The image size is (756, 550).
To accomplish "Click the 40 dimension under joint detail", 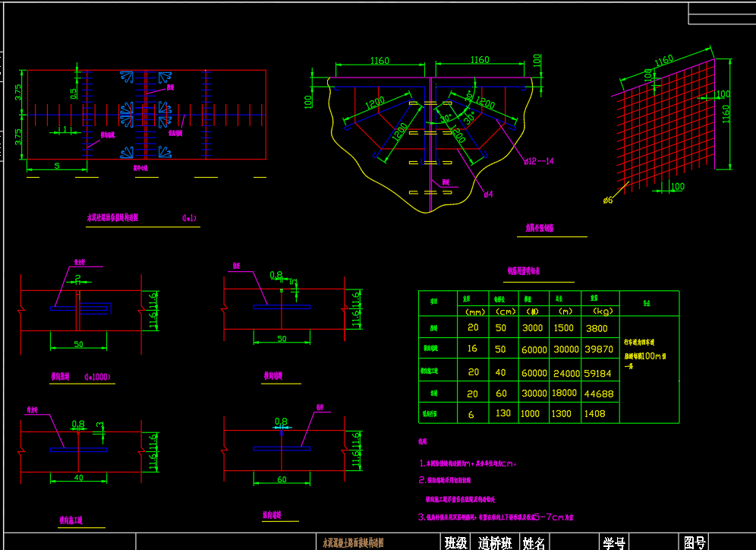I will tap(78, 477).
